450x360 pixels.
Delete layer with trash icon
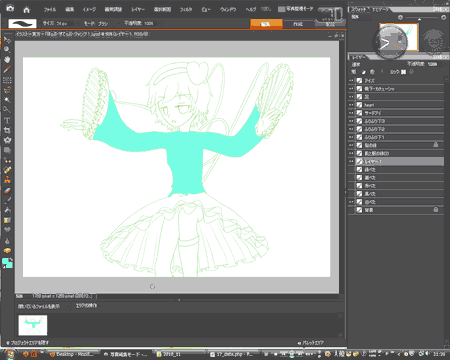[x=372, y=72]
